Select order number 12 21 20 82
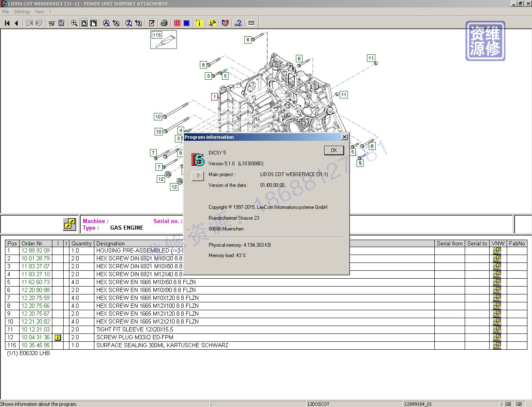 (x=36, y=322)
